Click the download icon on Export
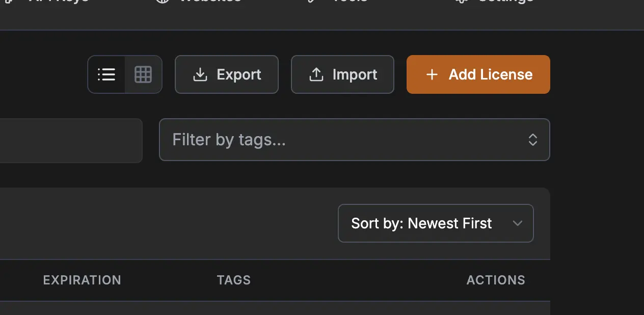 [x=200, y=75]
